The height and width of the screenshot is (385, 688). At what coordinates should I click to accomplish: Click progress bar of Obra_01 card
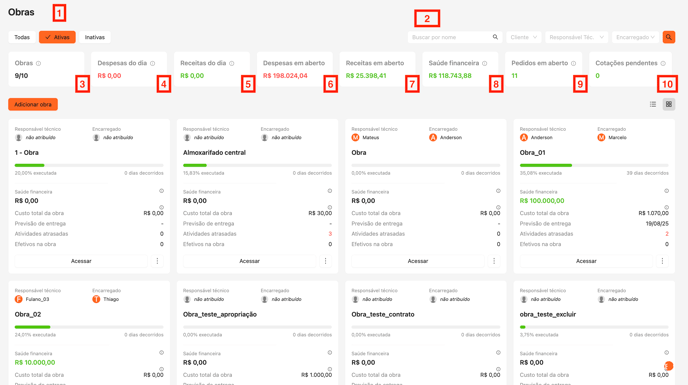[x=594, y=166]
